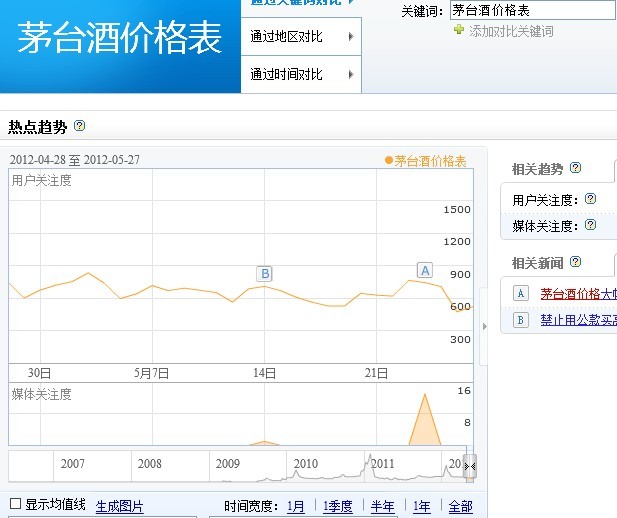
Task: Open the help icon for 媒体关注度 in sidebar
Action: click(x=590, y=225)
